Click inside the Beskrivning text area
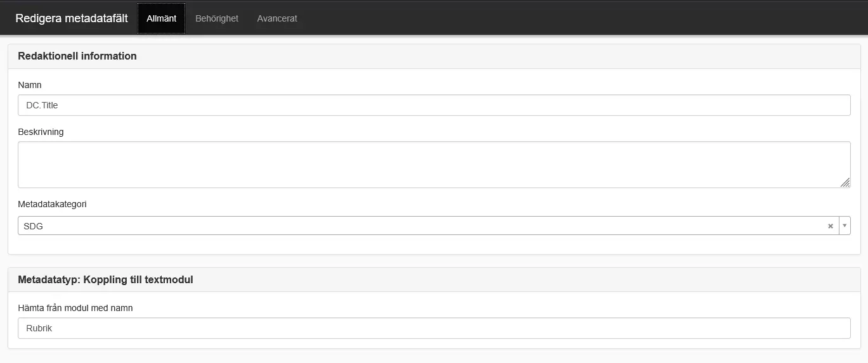The height and width of the screenshot is (363, 868). pyautogui.click(x=434, y=165)
